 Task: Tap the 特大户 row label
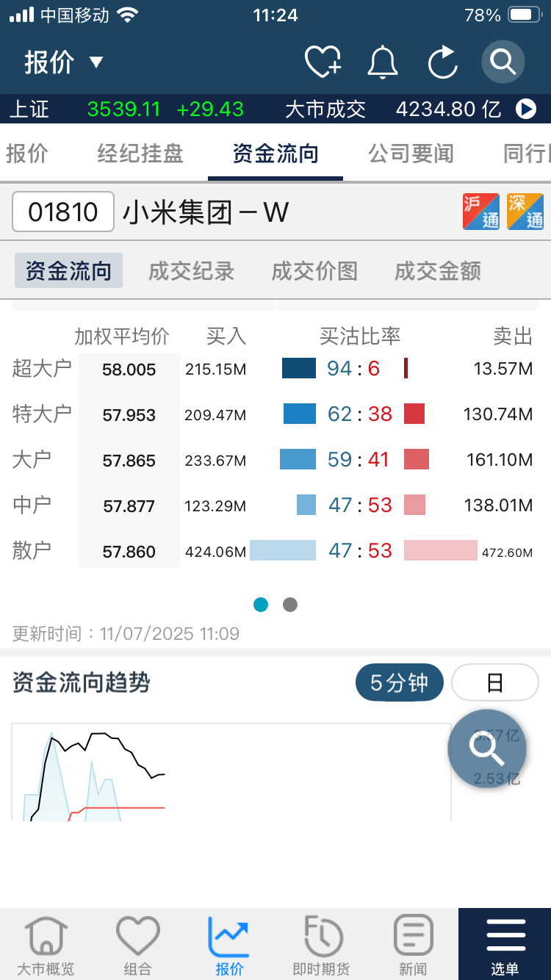tap(42, 414)
